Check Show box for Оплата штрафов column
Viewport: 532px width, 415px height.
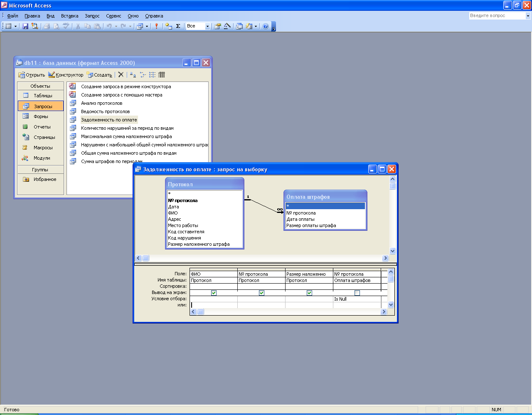357,293
